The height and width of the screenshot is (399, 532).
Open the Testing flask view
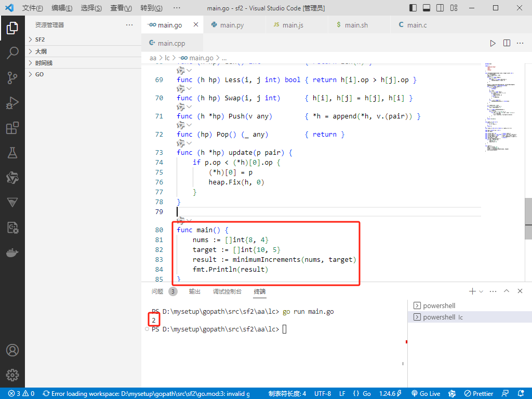(x=12, y=153)
